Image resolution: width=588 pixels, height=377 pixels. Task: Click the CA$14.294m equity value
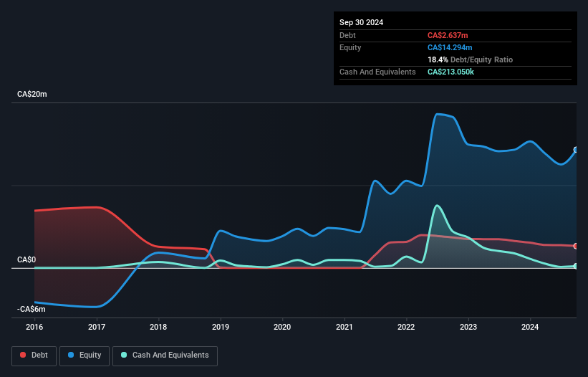[x=450, y=47]
